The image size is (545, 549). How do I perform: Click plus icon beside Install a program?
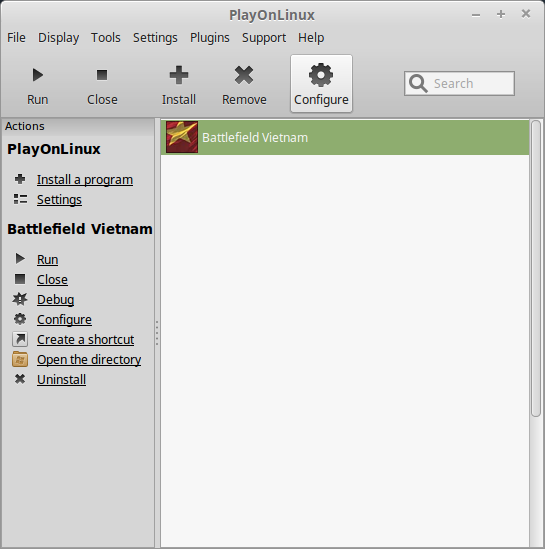20,179
